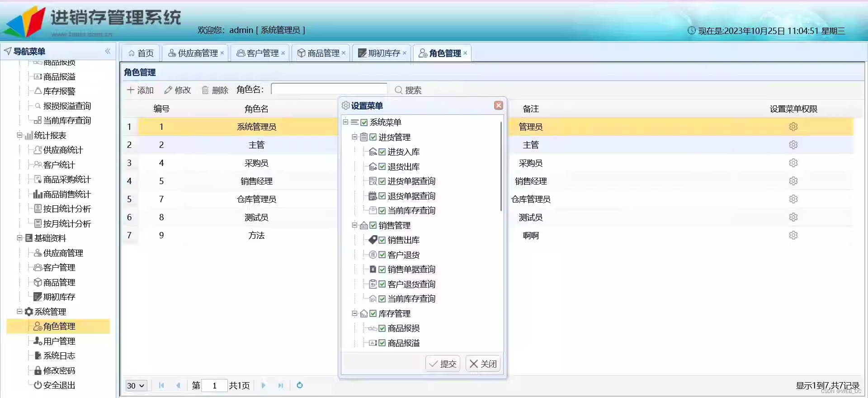This screenshot has height=398, width=868.
Task: Open 商品销售统计 in navigation tree
Action: [67, 194]
